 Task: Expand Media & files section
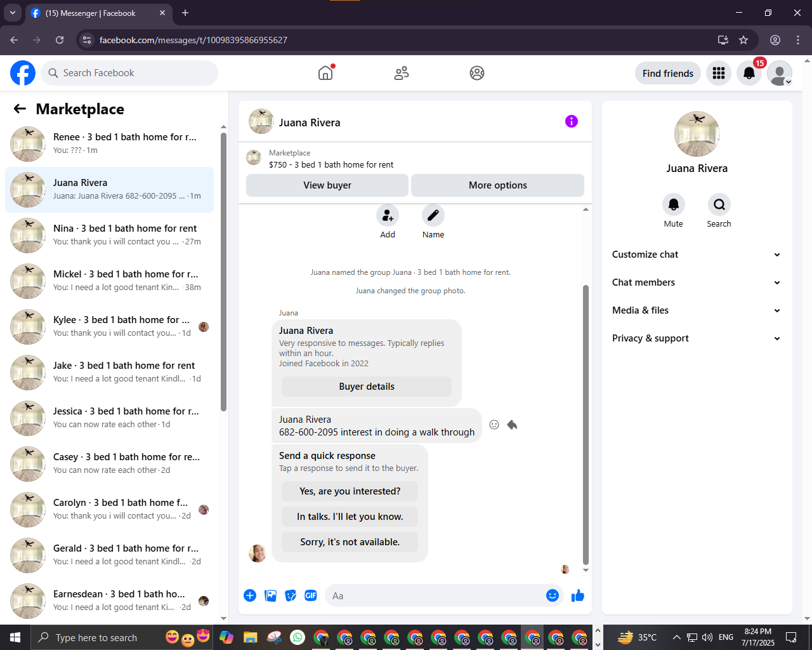pos(697,310)
